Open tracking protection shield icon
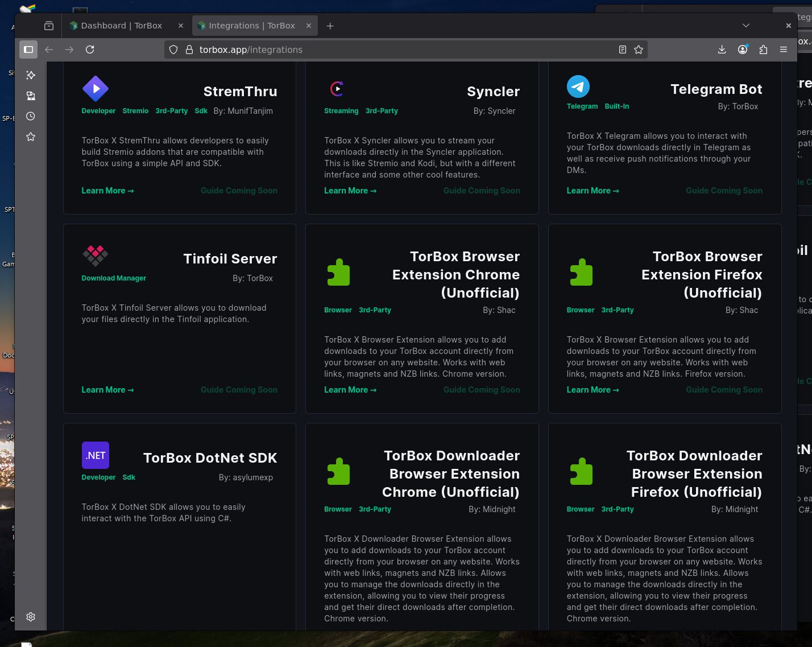The width and height of the screenshot is (812, 647). [173, 50]
